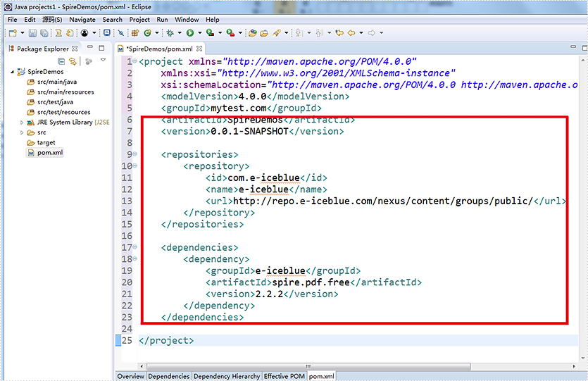Screen dimensions: 588x381
Task: Minimize the Package Explorer panel
Action: 89,48
